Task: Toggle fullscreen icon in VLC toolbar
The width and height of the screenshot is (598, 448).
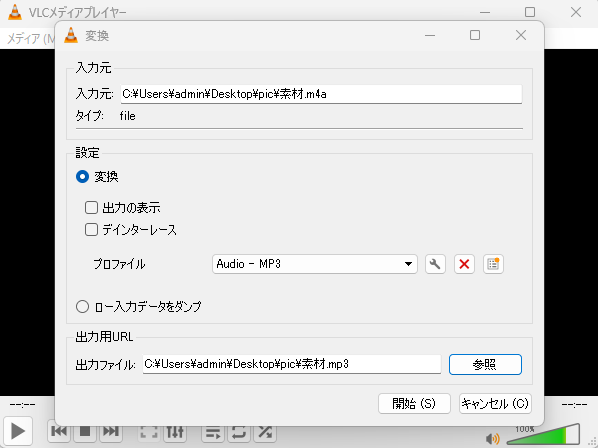Action: 148,432
